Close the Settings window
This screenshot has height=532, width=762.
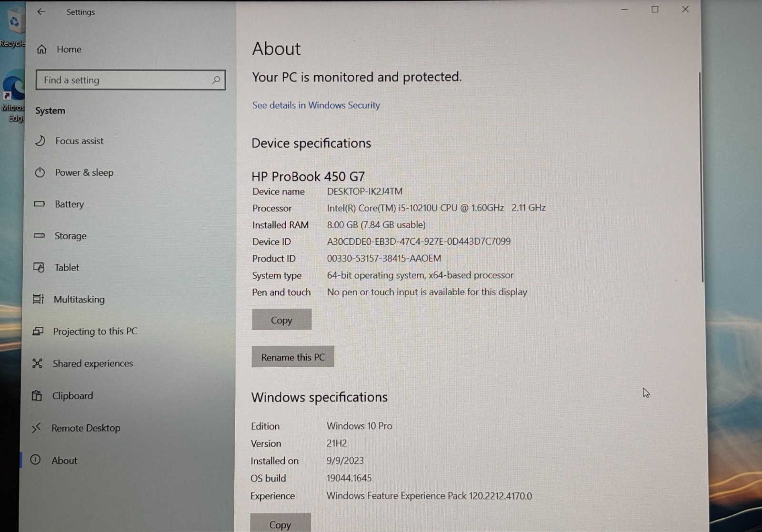point(685,10)
